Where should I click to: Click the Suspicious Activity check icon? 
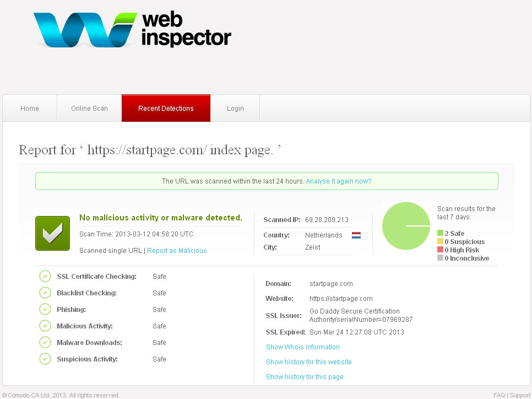pos(45,359)
